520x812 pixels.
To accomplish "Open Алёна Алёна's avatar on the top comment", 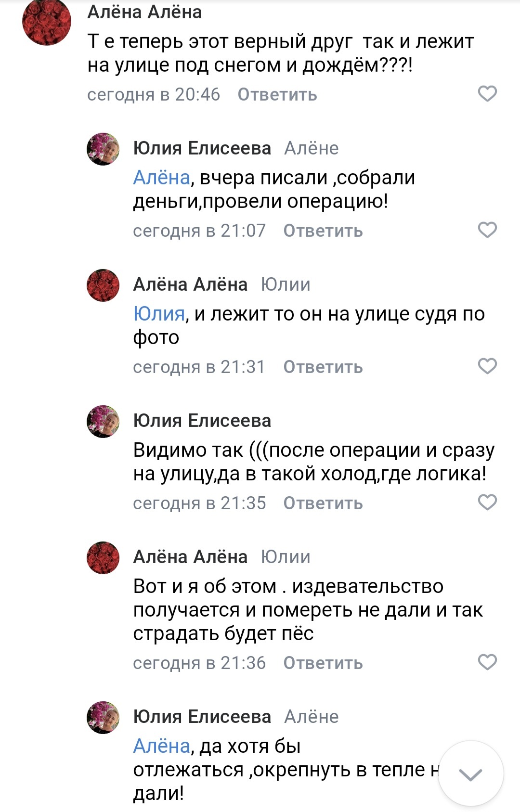I will pyautogui.click(x=47, y=22).
